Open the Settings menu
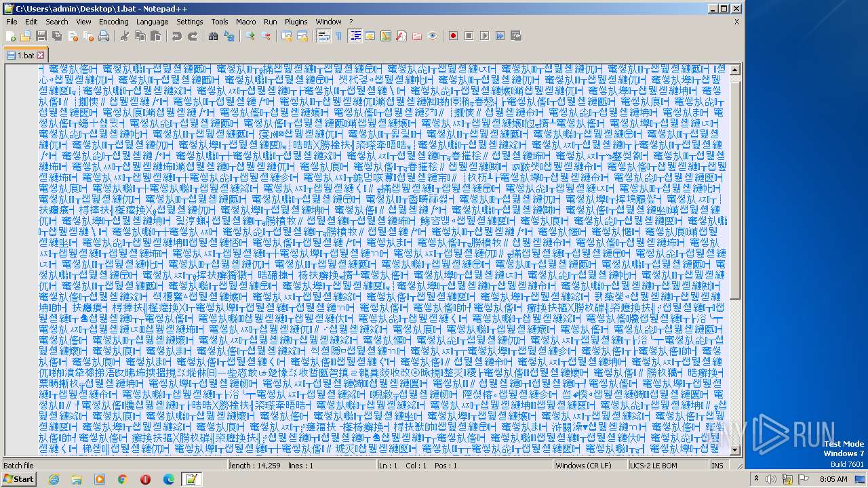The width and height of the screenshot is (868, 488). point(190,22)
